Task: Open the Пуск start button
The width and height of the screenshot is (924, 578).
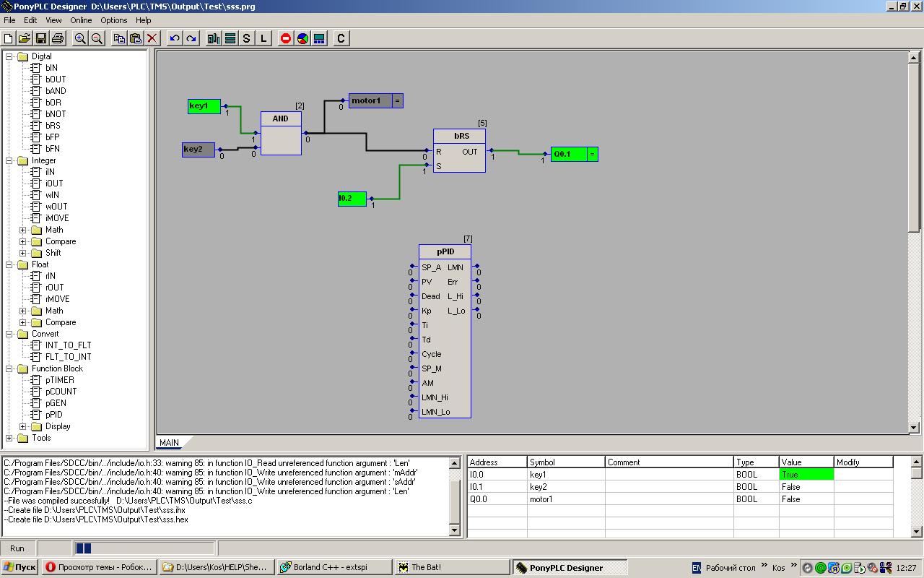Action: (x=19, y=567)
